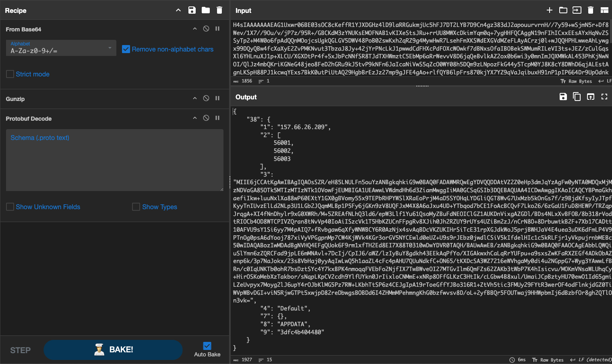This screenshot has height=364, width=612.
Task: Toggle Auto Bake checkbox
Action: point(207,346)
